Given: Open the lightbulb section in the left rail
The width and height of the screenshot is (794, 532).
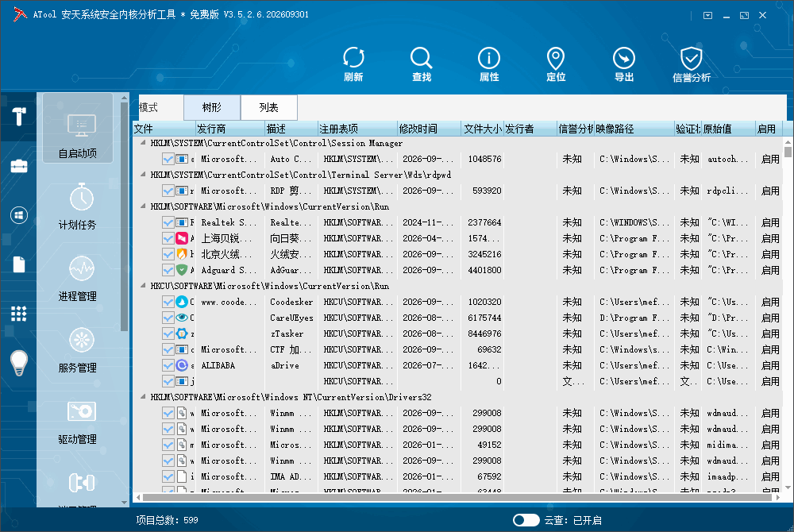Looking at the screenshot, I should [x=19, y=363].
